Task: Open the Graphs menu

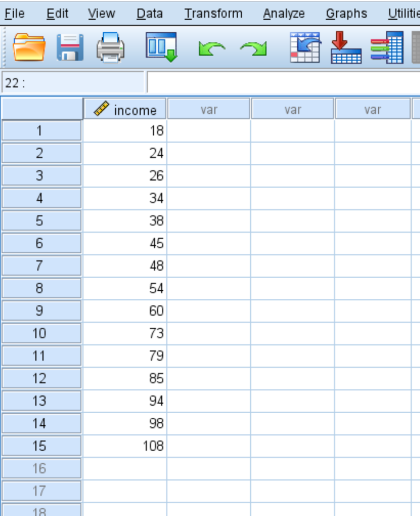Action: click(x=346, y=14)
